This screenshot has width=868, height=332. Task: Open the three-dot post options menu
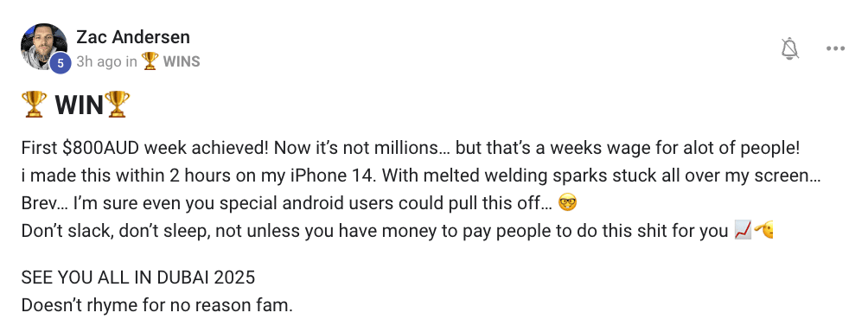coord(835,48)
